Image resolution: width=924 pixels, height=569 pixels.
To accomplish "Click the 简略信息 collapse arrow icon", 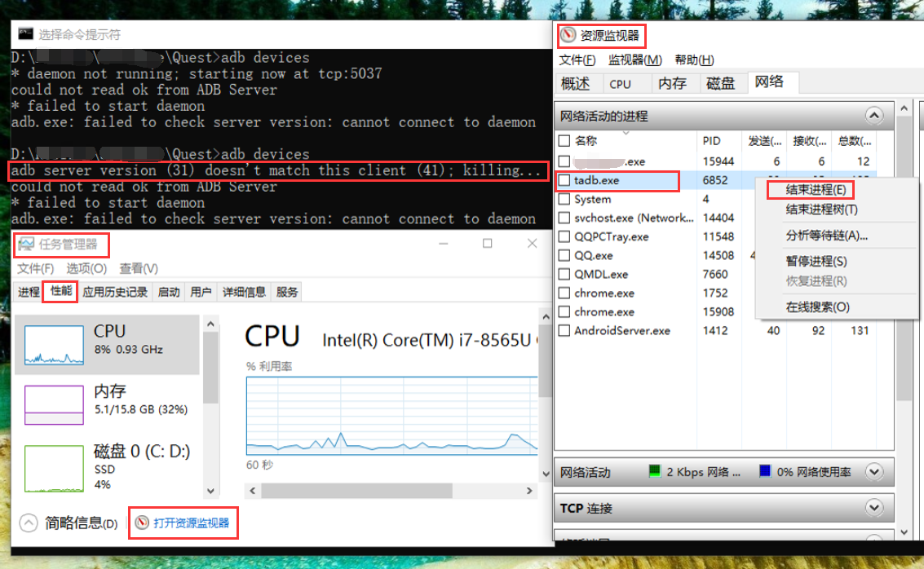I will coord(29,523).
